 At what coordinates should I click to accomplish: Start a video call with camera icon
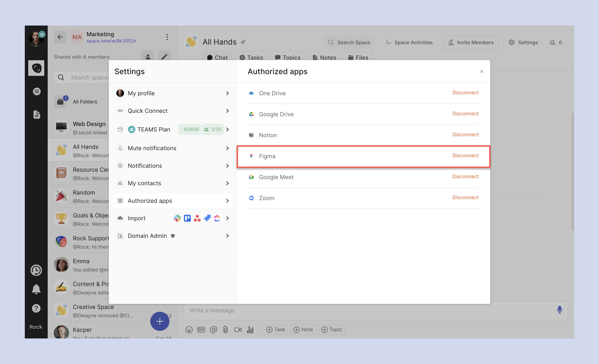tap(238, 330)
